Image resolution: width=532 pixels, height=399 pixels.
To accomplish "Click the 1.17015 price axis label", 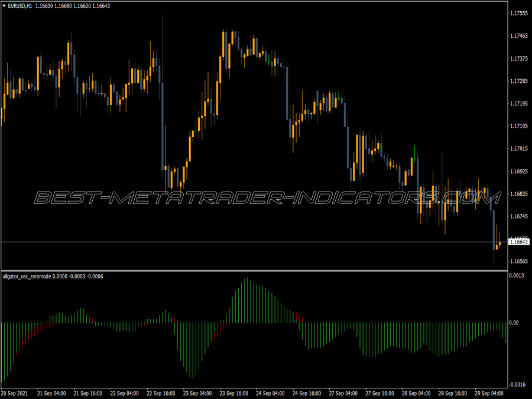I will coord(519,148).
